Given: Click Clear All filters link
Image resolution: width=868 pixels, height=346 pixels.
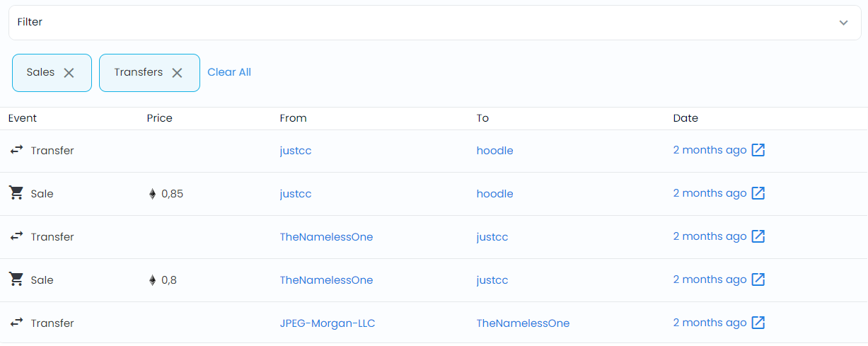Looking at the screenshot, I should tap(229, 72).
